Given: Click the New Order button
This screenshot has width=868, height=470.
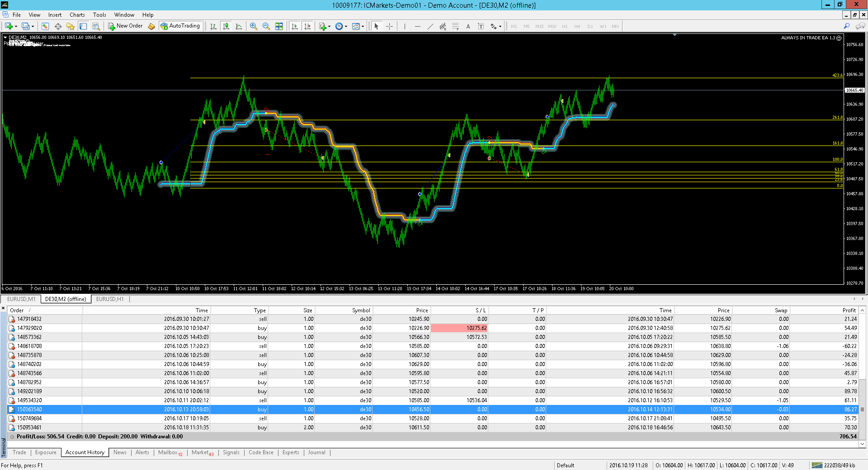Looking at the screenshot, I should point(125,26).
